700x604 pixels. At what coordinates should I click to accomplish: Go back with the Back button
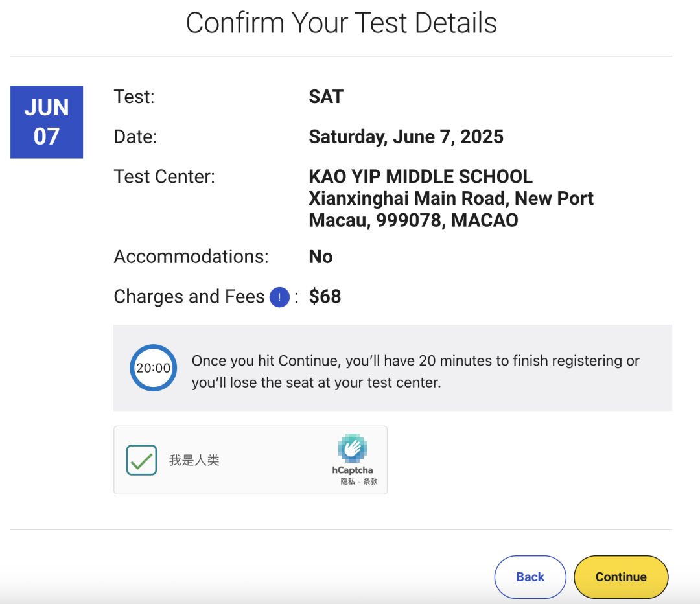(530, 577)
